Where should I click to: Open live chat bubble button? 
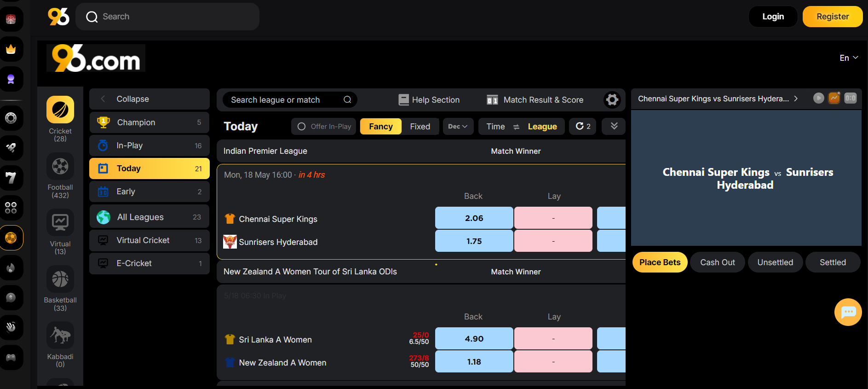[x=848, y=312]
